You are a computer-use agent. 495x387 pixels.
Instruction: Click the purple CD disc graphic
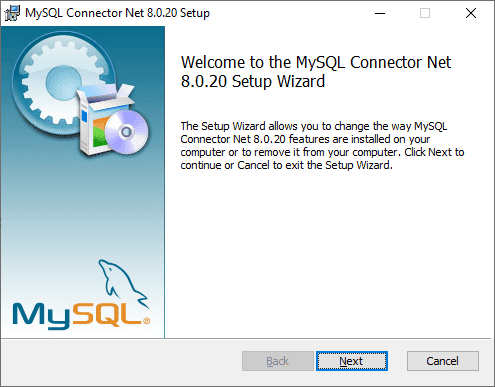127,132
